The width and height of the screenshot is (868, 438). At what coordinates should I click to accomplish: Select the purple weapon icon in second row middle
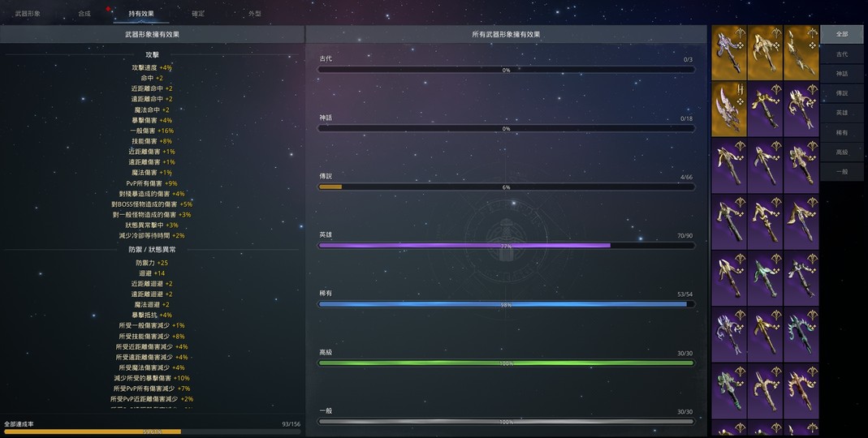click(x=765, y=109)
